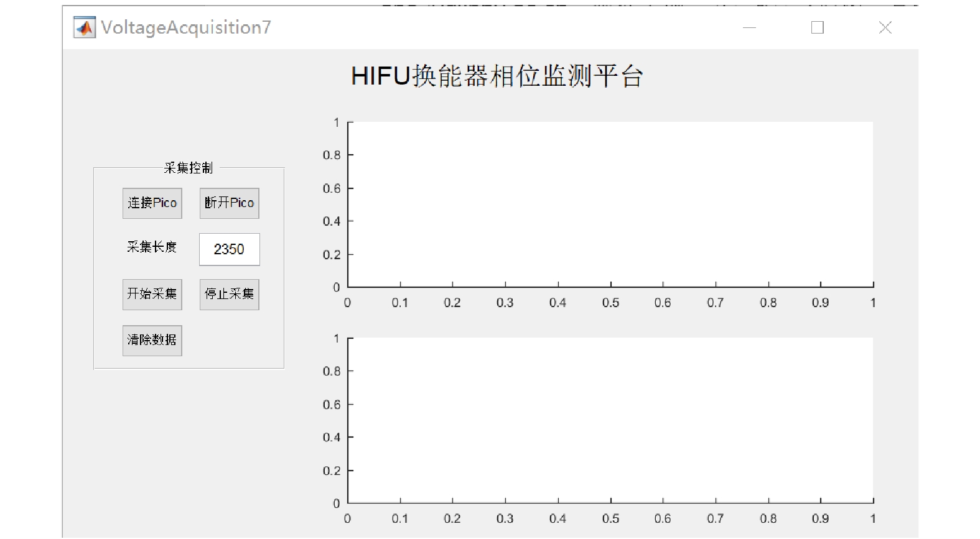
Task: Select the HIFU换能器相位监测平台 heading text
Action: 497,76
